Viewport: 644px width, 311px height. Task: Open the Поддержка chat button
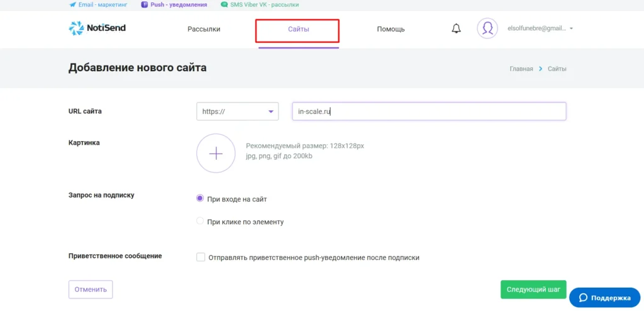(604, 298)
